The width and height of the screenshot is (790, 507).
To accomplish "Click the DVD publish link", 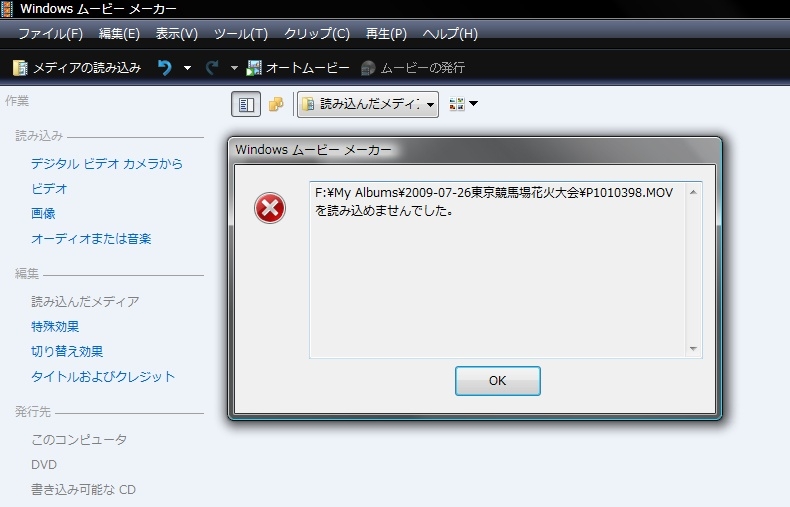I will pyautogui.click(x=44, y=465).
